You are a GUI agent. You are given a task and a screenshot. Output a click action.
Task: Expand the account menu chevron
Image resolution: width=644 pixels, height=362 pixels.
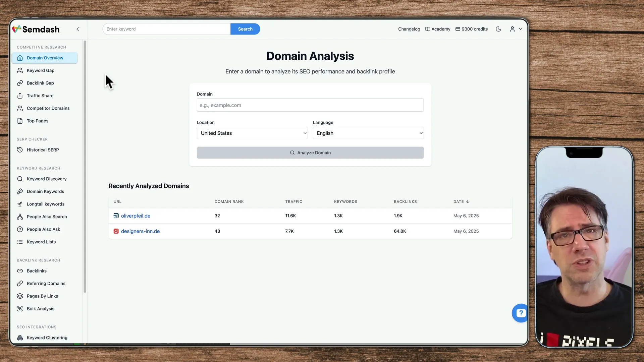tap(521, 29)
